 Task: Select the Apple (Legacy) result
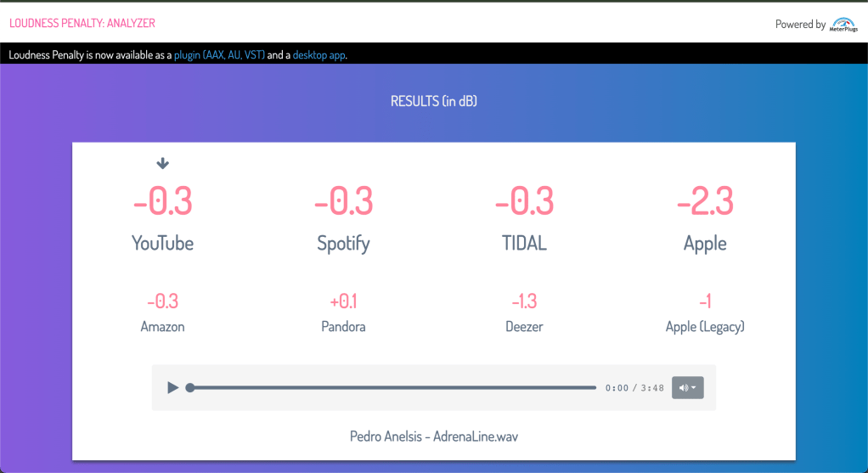[x=705, y=312]
